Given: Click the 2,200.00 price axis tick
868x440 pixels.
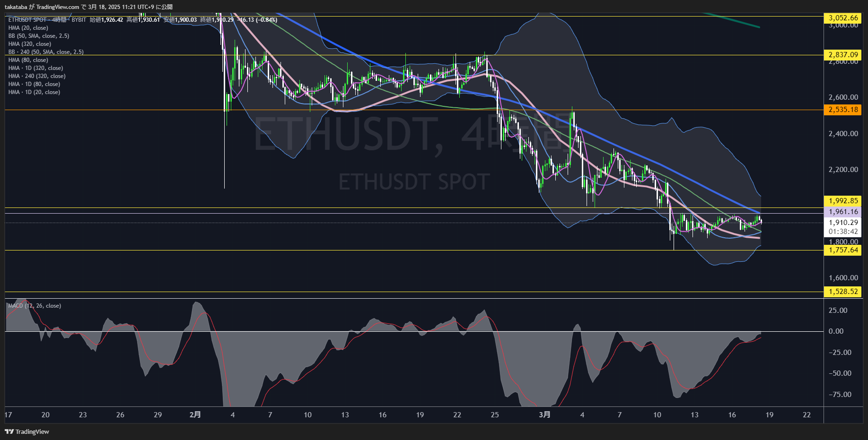Looking at the screenshot, I should tap(843, 170).
